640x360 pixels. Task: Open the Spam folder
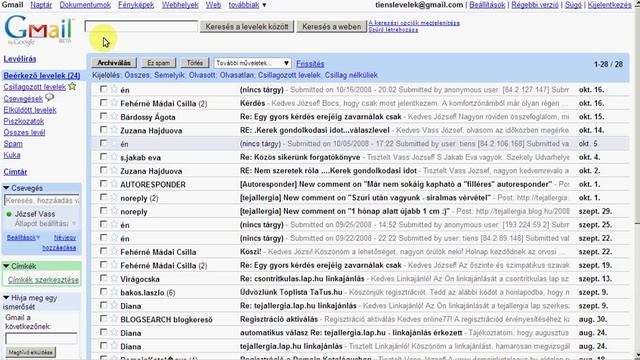pyautogui.click(x=13, y=144)
